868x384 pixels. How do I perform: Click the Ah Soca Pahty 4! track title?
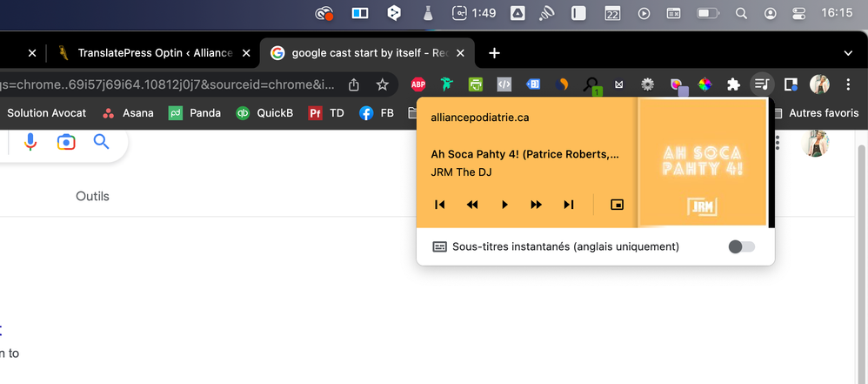tap(524, 154)
